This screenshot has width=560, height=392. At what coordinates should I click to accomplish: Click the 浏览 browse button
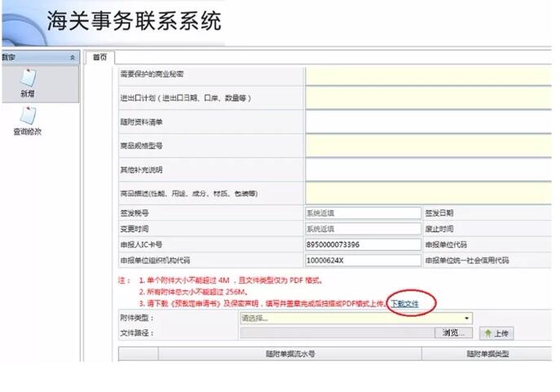tap(453, 333)
